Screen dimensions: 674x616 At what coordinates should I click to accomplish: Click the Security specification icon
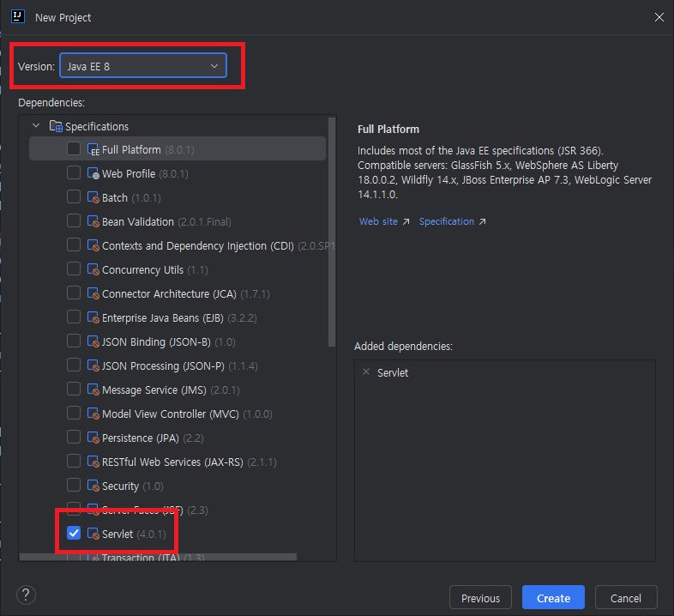coord(93,486)
